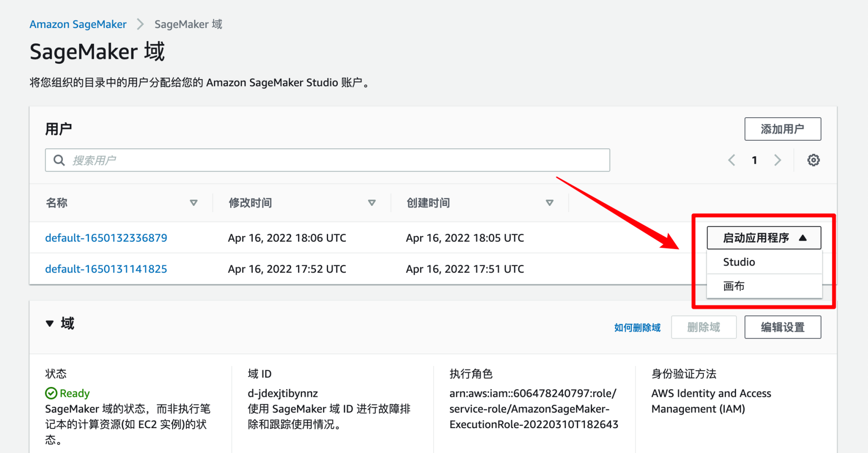Open the 如何删除域 help link

(637, 328)
